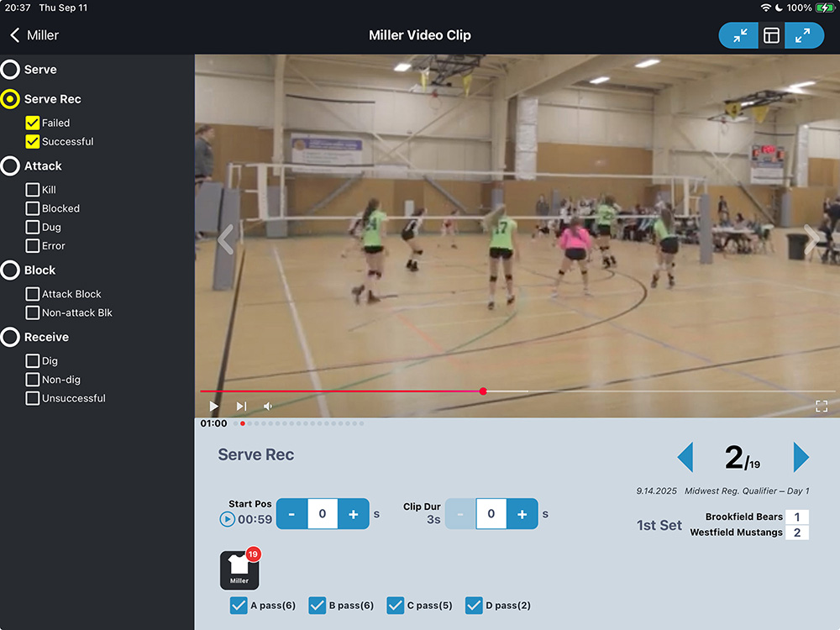Switch to the split layout view icon
This screenshot has width=840, height=630.
coord(771,35)
